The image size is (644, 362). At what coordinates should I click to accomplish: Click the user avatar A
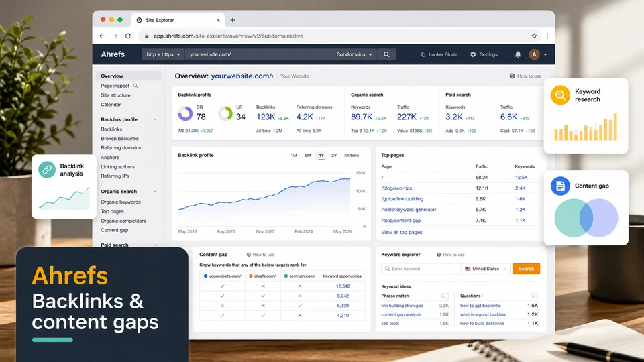point(534,54)
